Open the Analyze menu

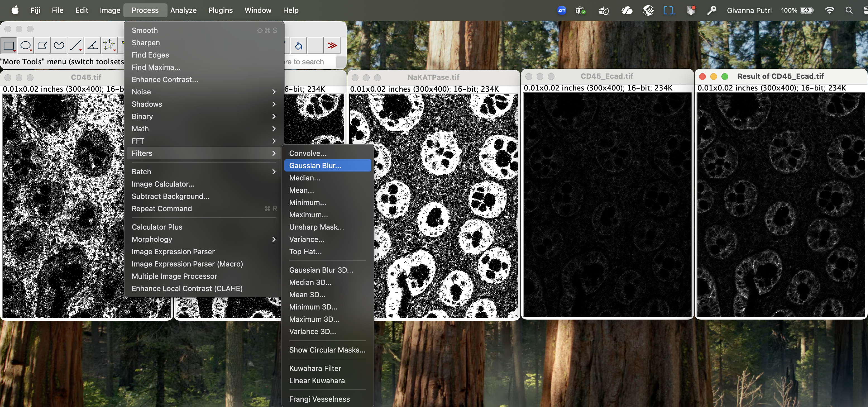click(183, 10)
